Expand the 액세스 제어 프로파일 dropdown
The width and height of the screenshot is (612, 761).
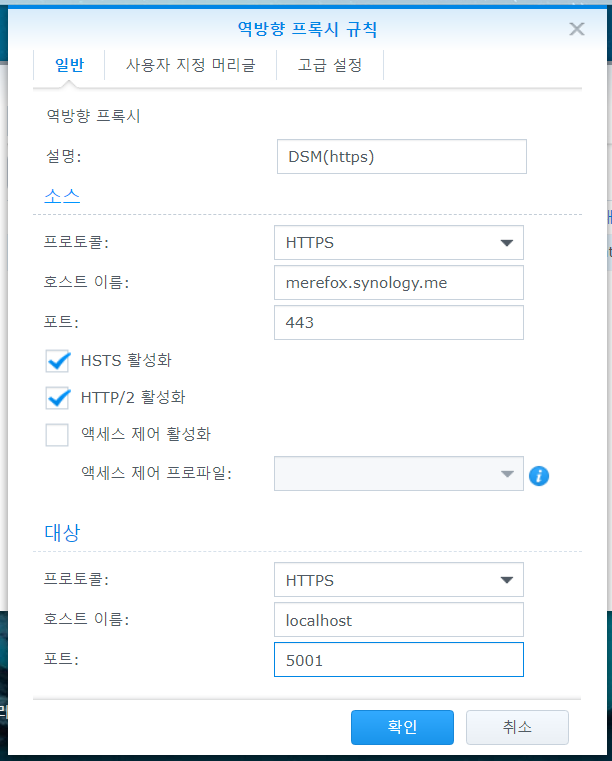pos(398,473)
